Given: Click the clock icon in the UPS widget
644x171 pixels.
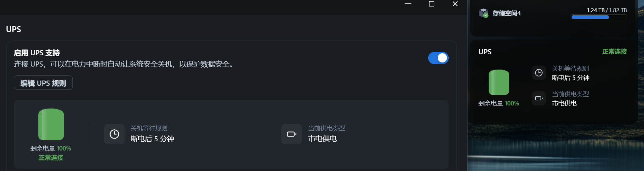Looking at the screenshot, I should point(538,73).
